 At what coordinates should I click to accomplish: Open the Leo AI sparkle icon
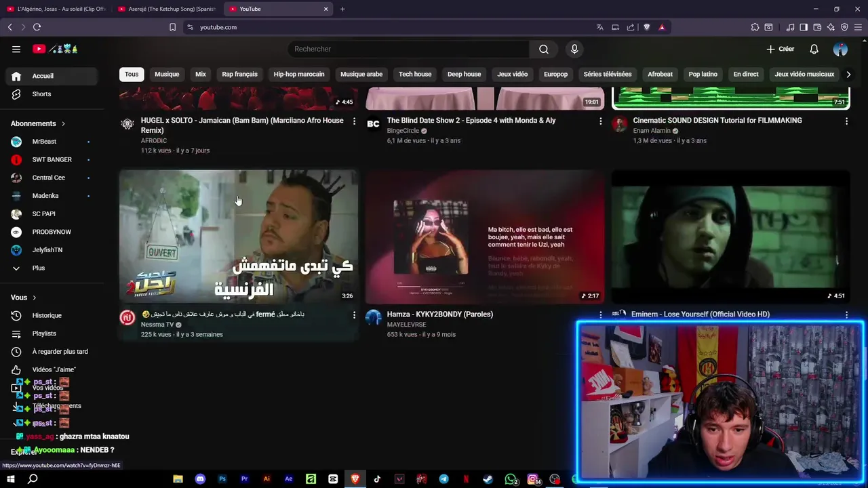pos(831,27)
